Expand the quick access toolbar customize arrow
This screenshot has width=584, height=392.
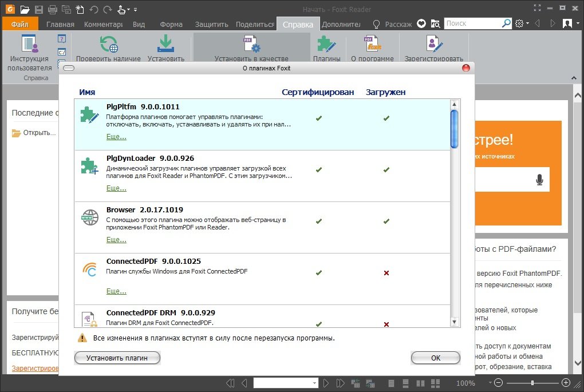[135, 10]
